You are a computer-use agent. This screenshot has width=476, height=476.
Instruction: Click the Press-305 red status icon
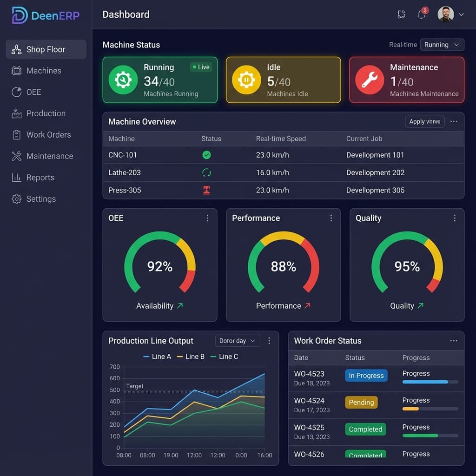tap(206, 190)
